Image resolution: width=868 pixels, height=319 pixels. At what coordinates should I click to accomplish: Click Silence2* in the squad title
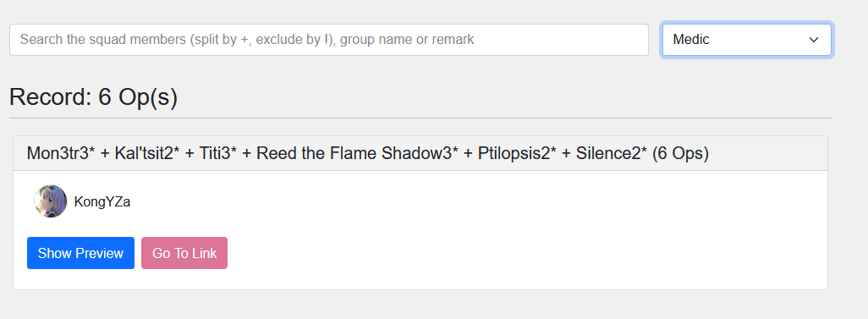[611, 153]
